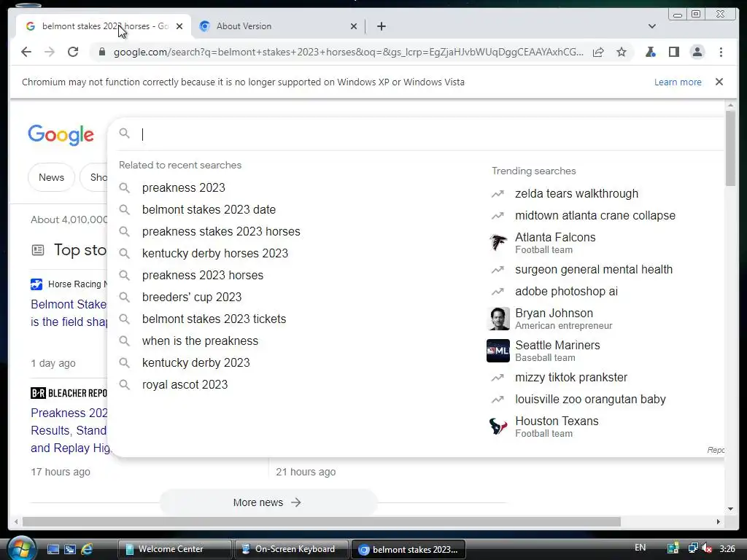747x560 pixels.
Task: Go back to the previous page
Action: (x=26, y=52)
